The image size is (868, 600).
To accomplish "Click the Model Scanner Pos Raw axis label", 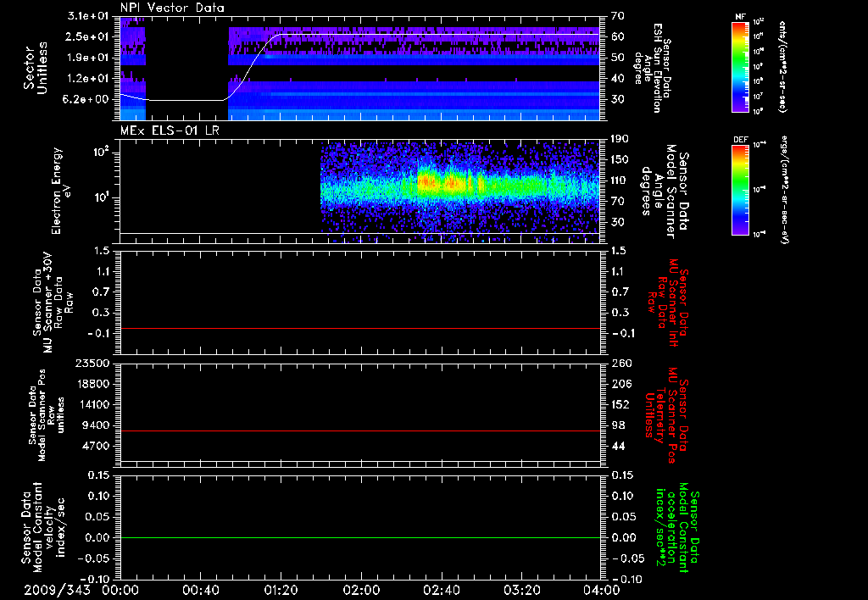I will pyautogui.click(x=47, y=415).
